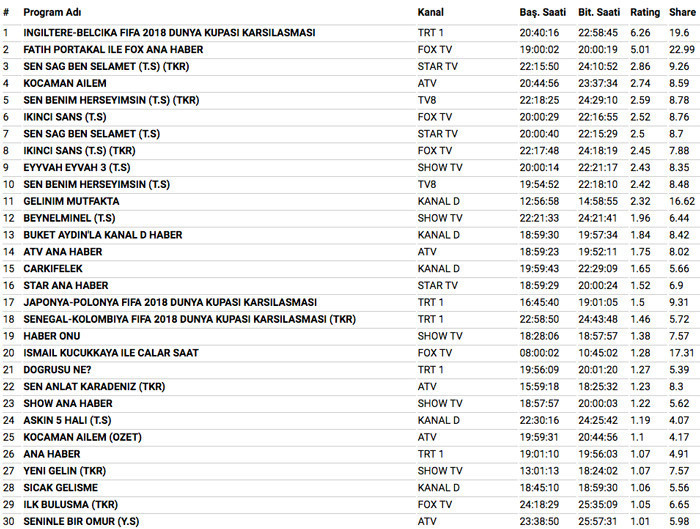Click the Share column header
The height and width of the screenshot is (529, 700).
point(682,12)
